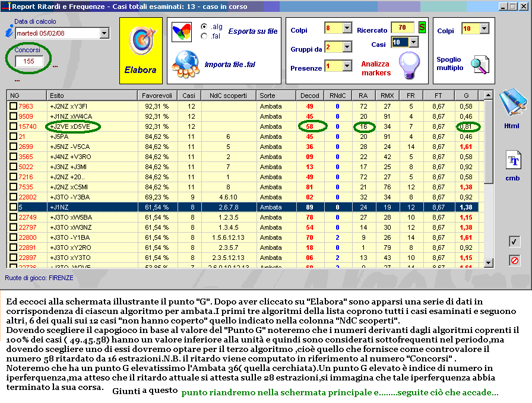Click the light bulb Analizza markers icon
This screenshot has width=532, height=403.
[409, 65]
